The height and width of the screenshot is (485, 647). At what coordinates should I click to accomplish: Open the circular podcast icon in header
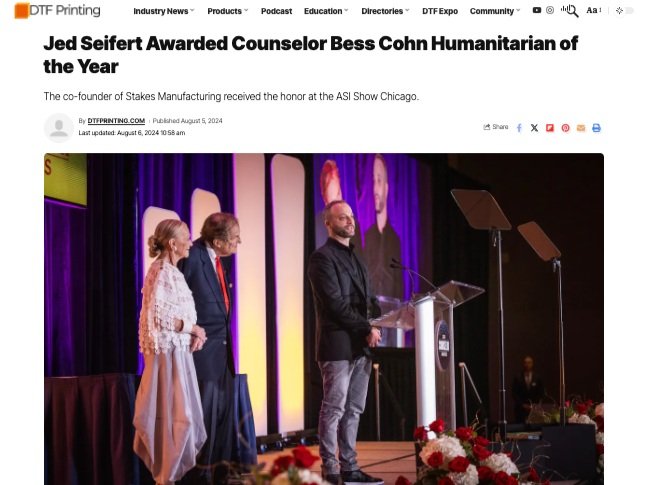click(550, 10)
